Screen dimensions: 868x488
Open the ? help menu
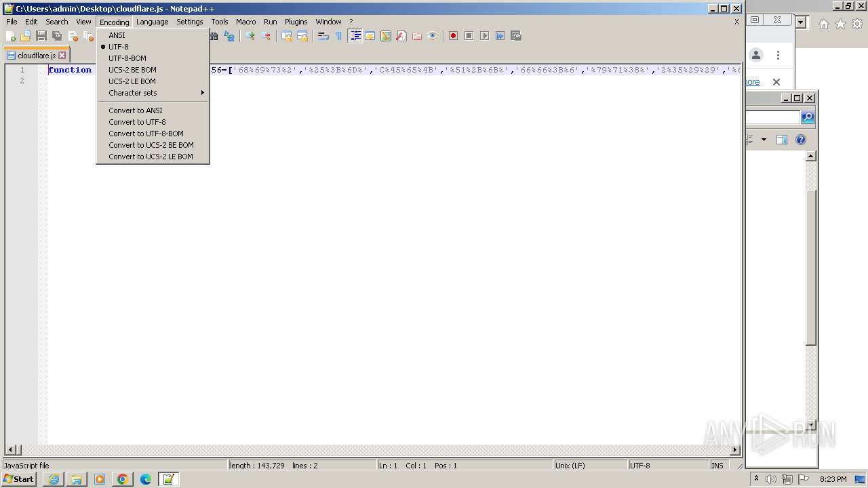pyautogui.click(x=351, y=22)
